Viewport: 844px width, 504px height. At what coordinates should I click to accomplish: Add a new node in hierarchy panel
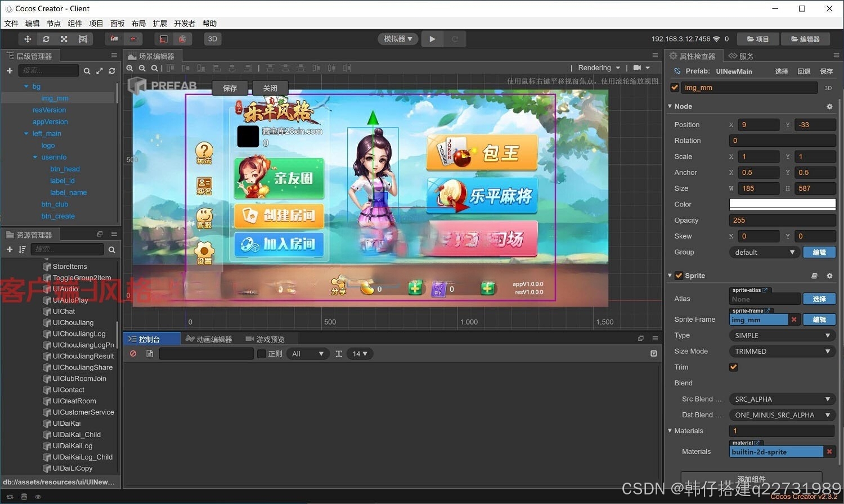(x=10, y=70)
